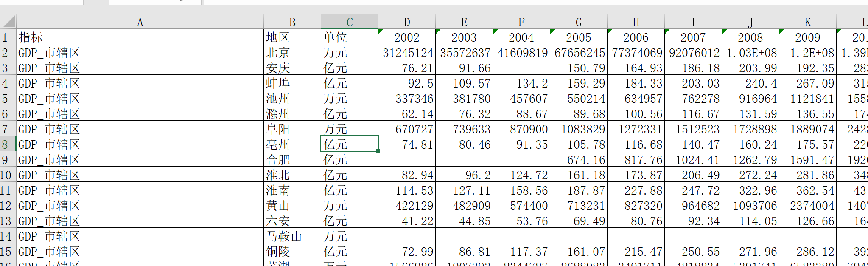Select the 合肥 region cell
Image resolution: width=868 pixels, height=266 pixels.
[x=292, y=159]
